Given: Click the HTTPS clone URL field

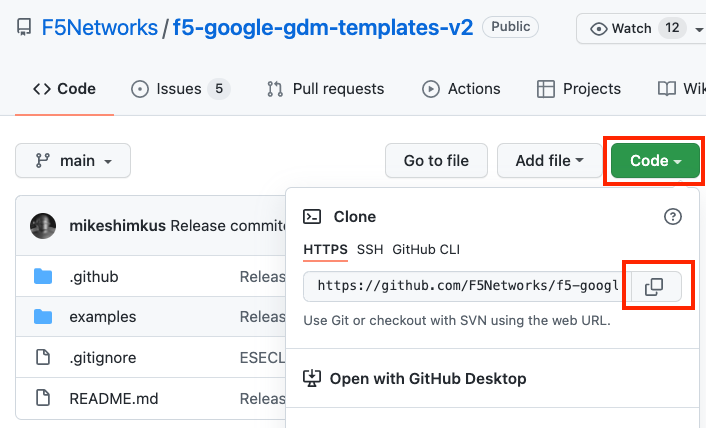Looking at the screenshot, I should 467,287.
